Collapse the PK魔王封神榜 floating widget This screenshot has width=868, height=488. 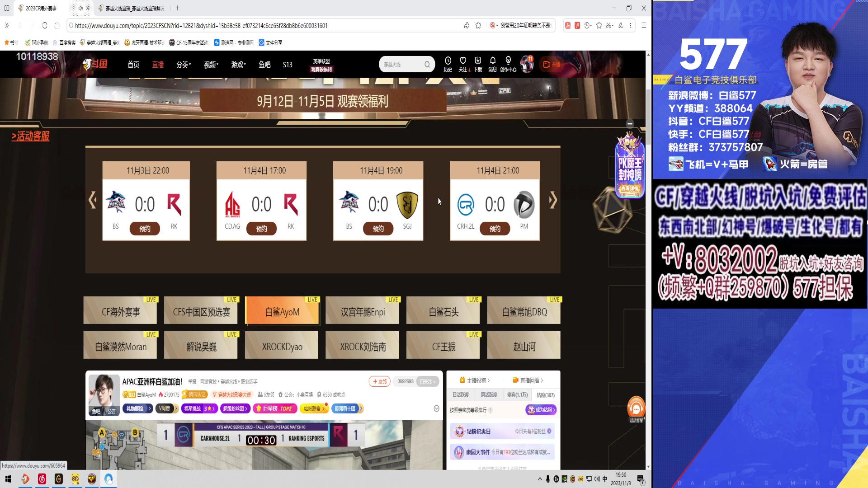coord(630,123)
